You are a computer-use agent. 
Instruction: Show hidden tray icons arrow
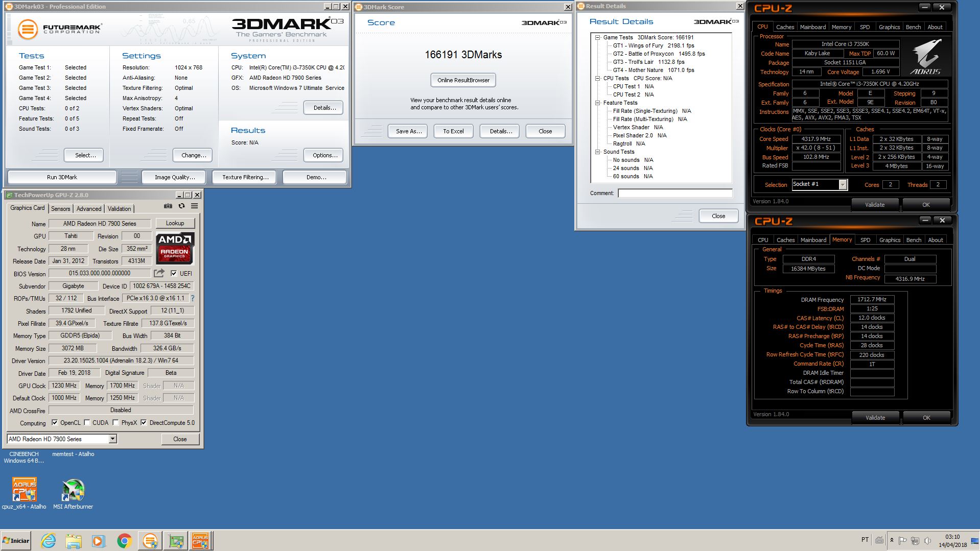click(x=892, y=540)
